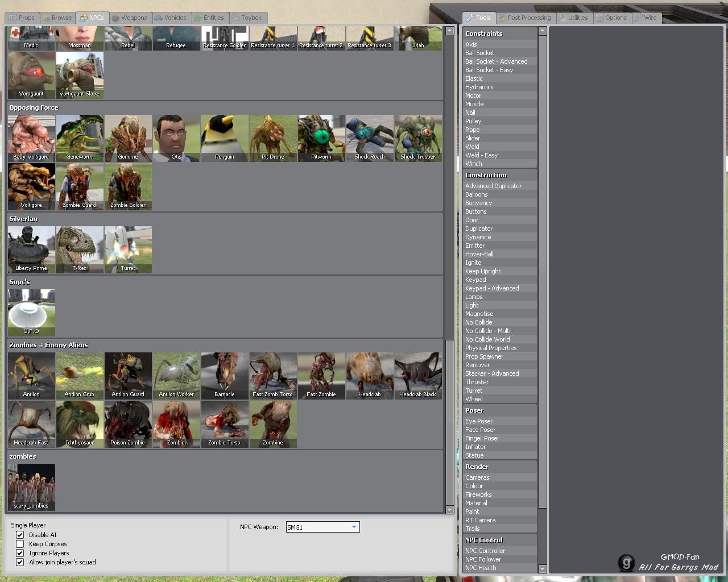Spawn the Gonome NPC
728x582 pixels.
tap(128, 139)
